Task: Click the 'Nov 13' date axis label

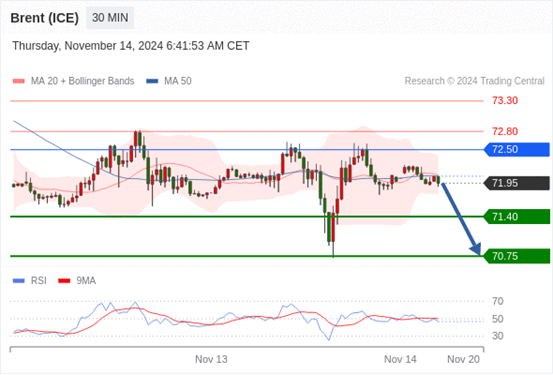Action: coord(211,359)
